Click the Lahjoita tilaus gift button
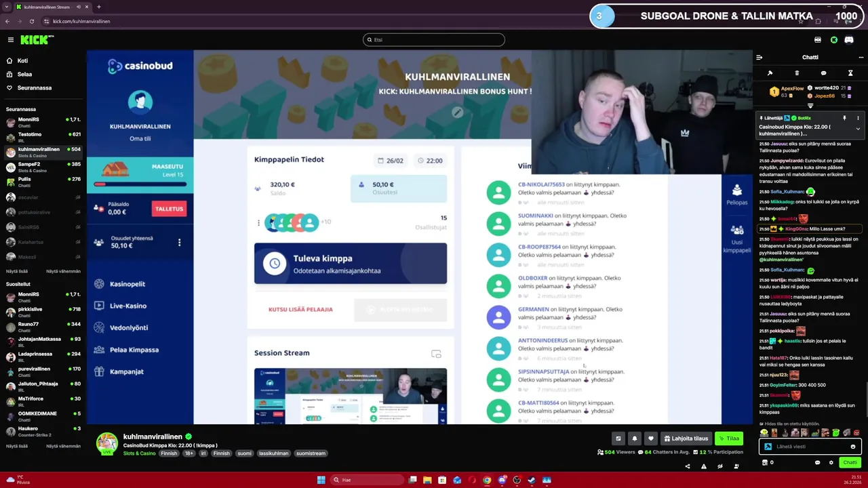 [686, 439]
